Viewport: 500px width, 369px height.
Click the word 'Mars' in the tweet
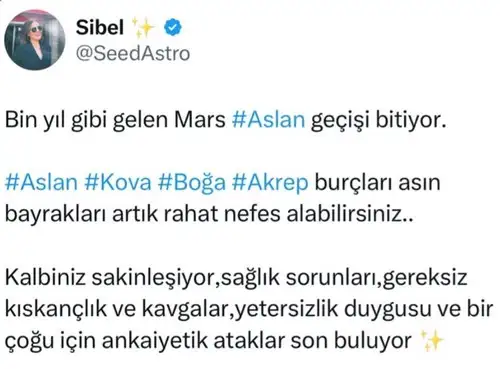pyautogui.click(x=200, y=119)
